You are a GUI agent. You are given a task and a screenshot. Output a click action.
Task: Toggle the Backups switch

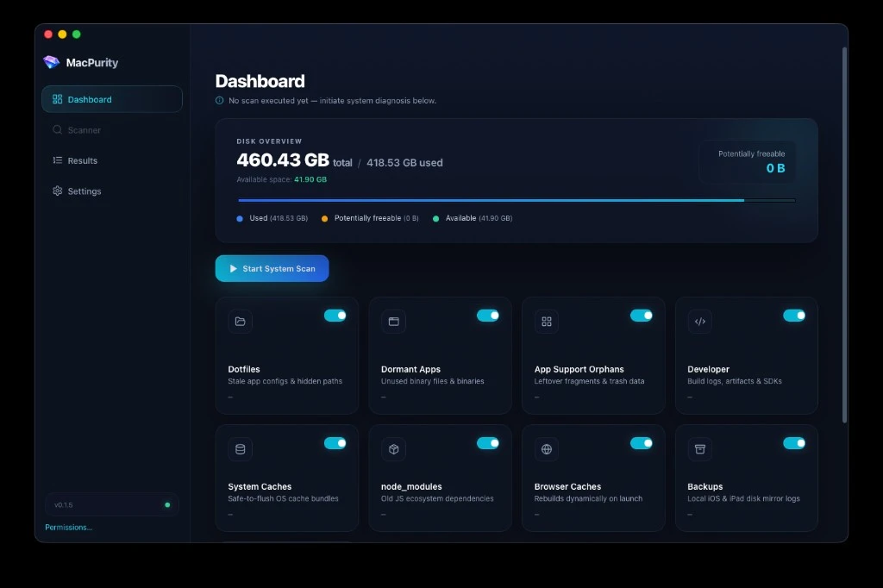[x=794, y=443]
